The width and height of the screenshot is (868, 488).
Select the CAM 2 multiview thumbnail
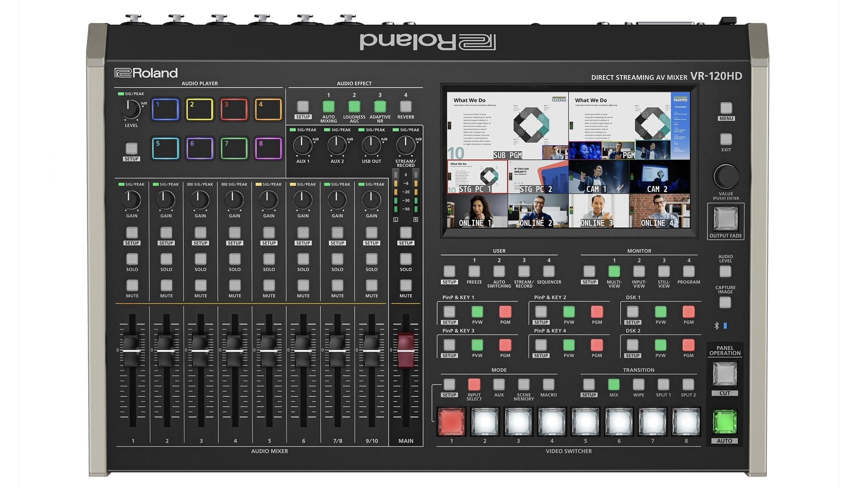pyautogui.click(x=660, y=177)
